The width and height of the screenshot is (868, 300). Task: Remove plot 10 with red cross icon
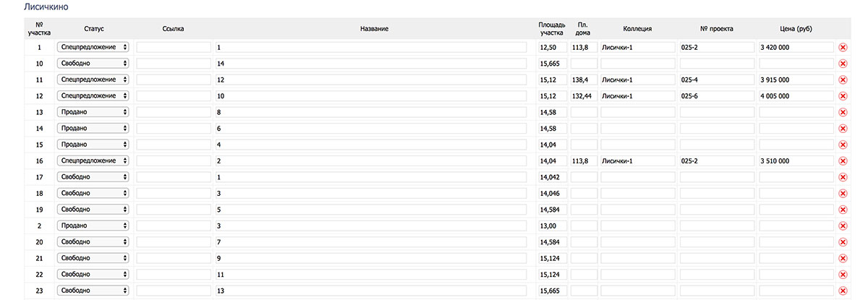click(843, 64)
